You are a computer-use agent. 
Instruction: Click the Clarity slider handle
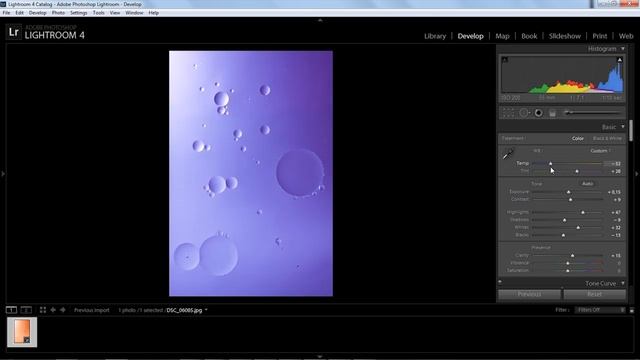573,256
